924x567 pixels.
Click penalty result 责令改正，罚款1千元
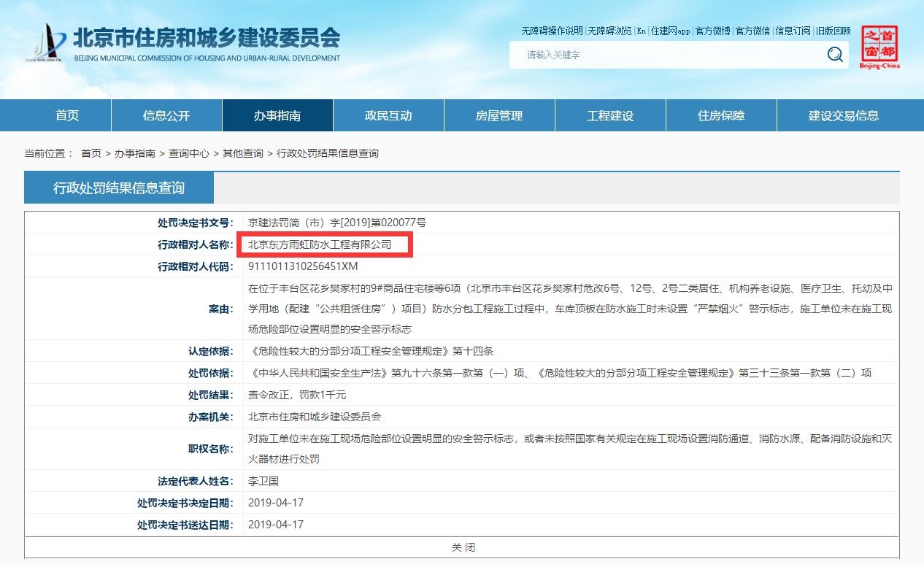pyautogui.click(x=297, y=395)
